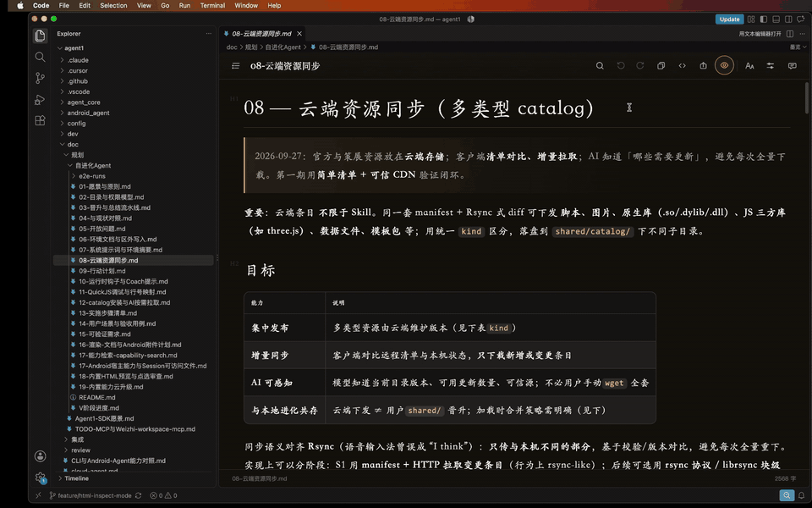Screen dimensions: 812x508
Task: Open the Explorer panel ellipsis menu
Action: [209, 34]
